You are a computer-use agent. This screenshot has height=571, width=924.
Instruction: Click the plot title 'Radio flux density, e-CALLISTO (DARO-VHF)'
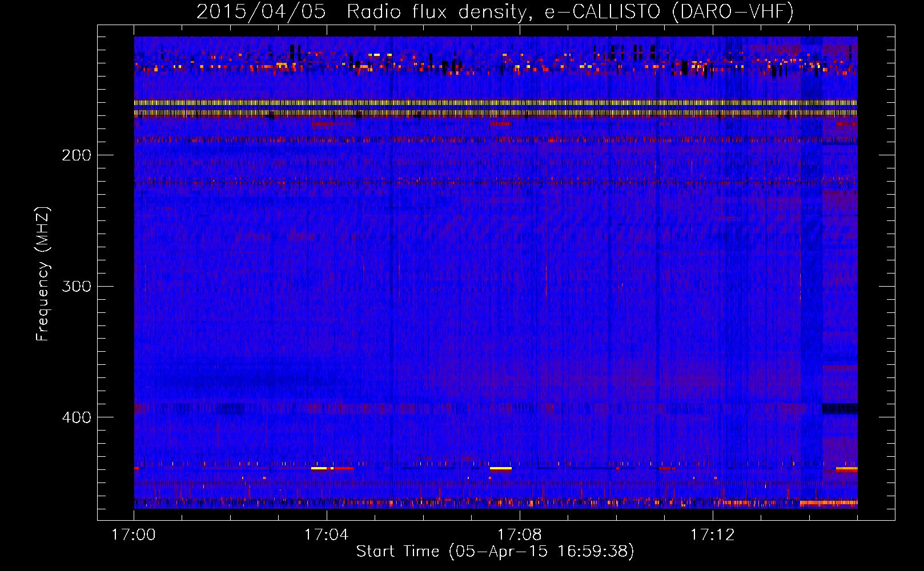[570, 11]
